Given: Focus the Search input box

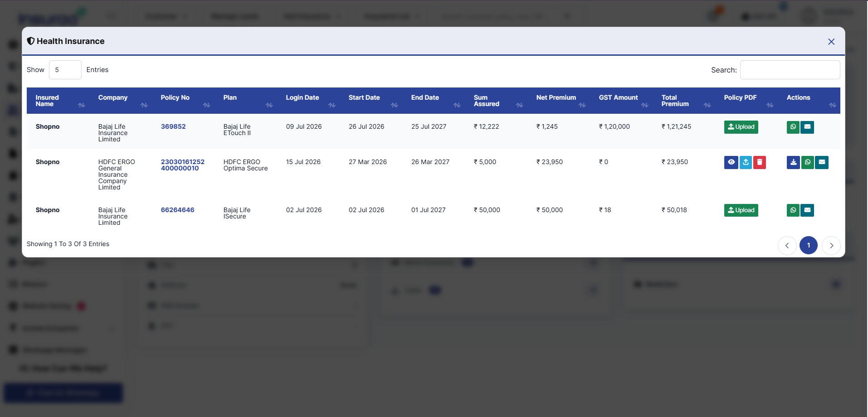Looking at the screenshot, I should [x=790, y=70].
